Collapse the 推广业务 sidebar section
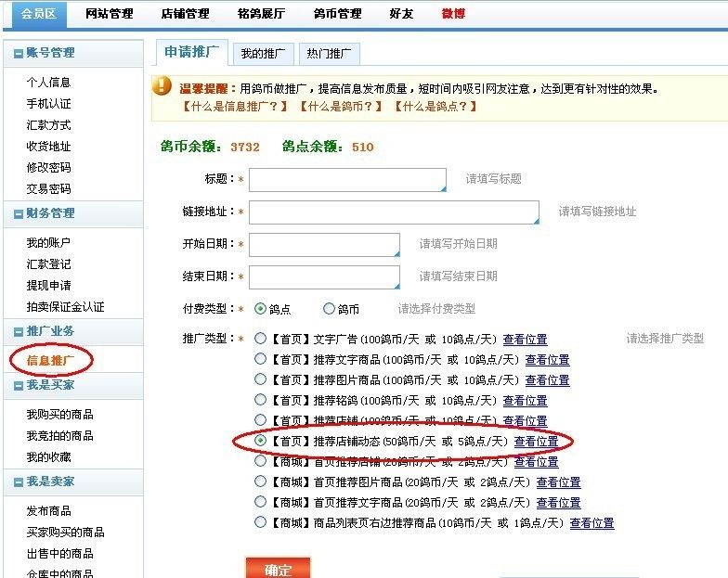Image resolution: width=728 pixels, height=578 pixels. pos(19,332)
